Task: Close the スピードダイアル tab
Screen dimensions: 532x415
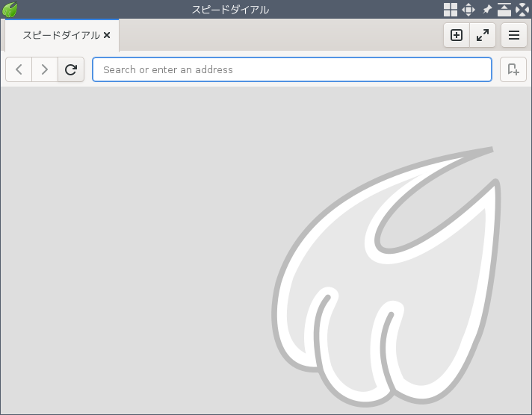Action: tap(107, 35)
